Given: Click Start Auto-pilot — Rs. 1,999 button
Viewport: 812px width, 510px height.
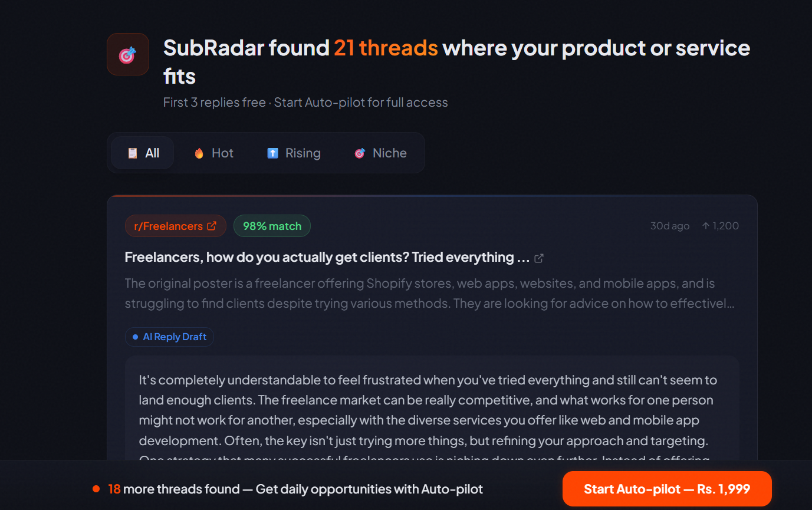Looking at the screenshot, I should coord(667,488).
